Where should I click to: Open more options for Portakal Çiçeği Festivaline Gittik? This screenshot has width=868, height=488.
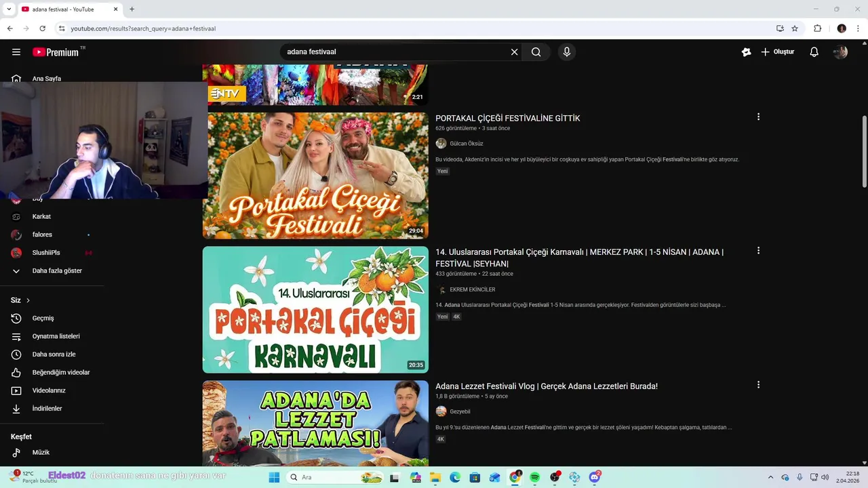[758, 117]
